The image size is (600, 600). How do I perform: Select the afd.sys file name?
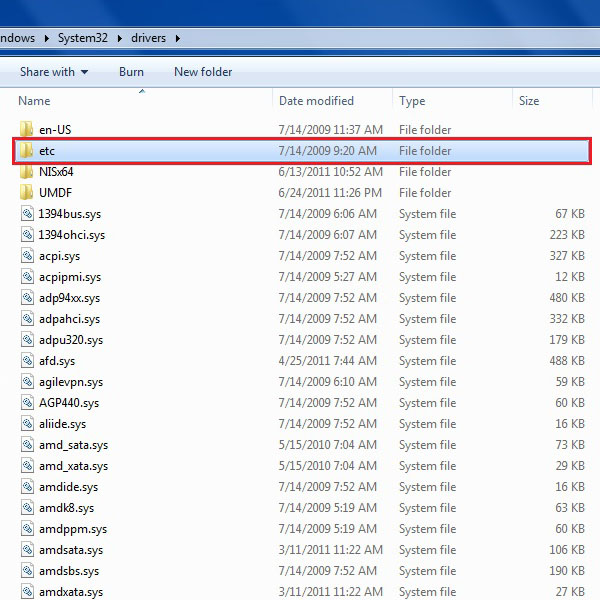point(57,361)
